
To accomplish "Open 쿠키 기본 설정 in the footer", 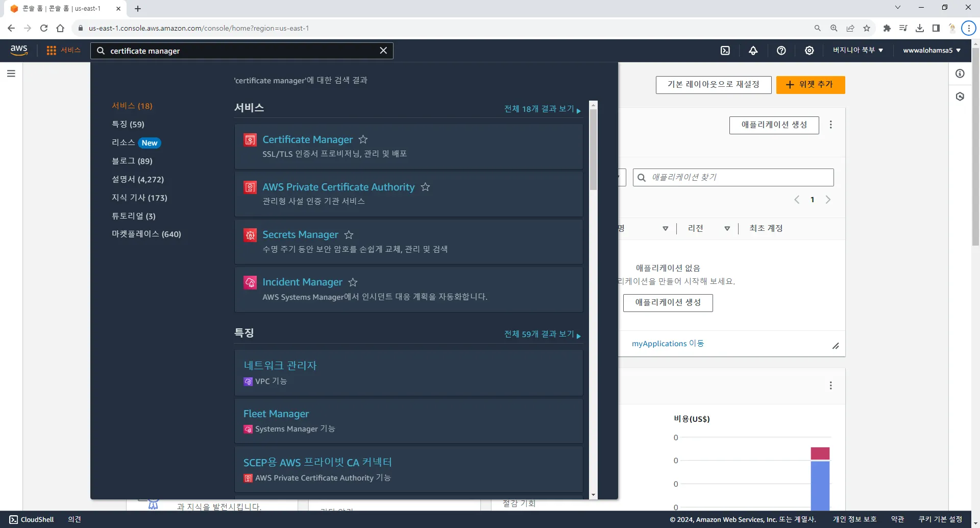I will 940,519.
